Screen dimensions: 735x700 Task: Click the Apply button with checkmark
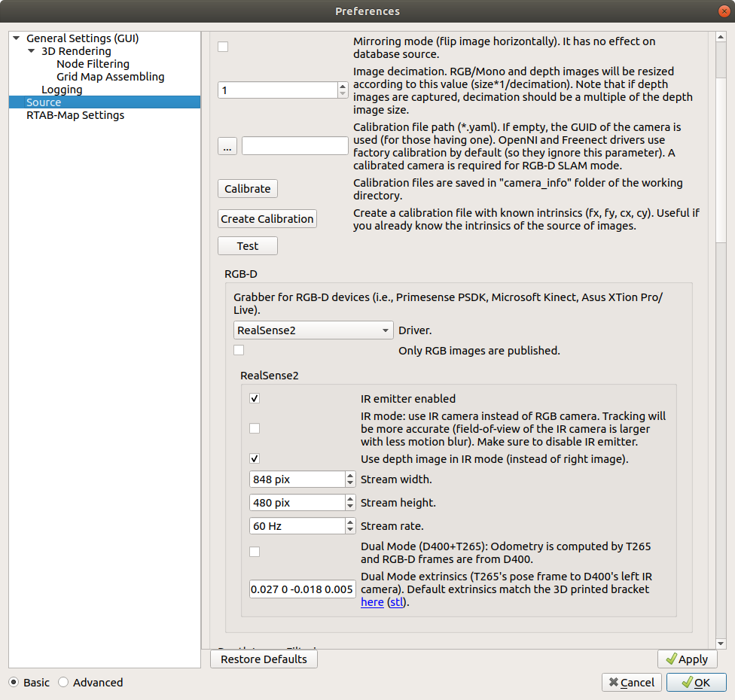(687, 659)
